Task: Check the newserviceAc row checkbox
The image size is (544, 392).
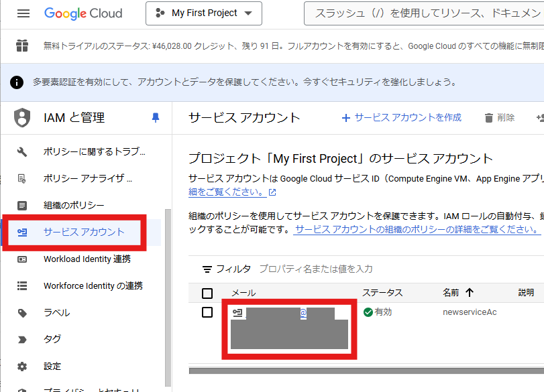Action: pyautogui.click(x=207, y=312)
